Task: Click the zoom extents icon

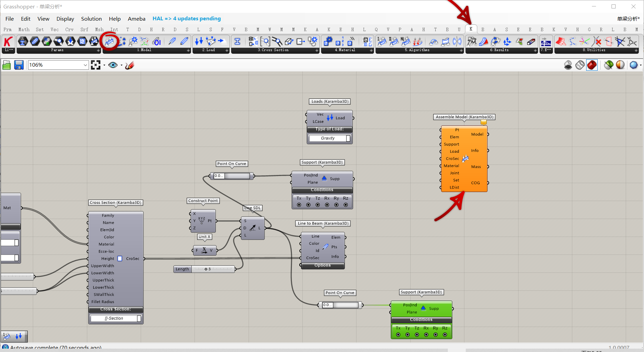Action: pos(96,65)
